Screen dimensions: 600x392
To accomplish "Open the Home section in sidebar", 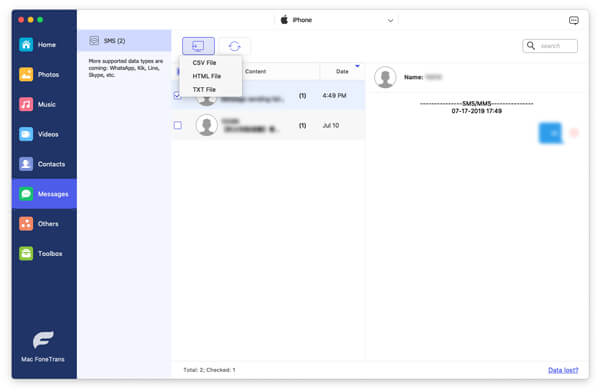I will coord(44,45).
